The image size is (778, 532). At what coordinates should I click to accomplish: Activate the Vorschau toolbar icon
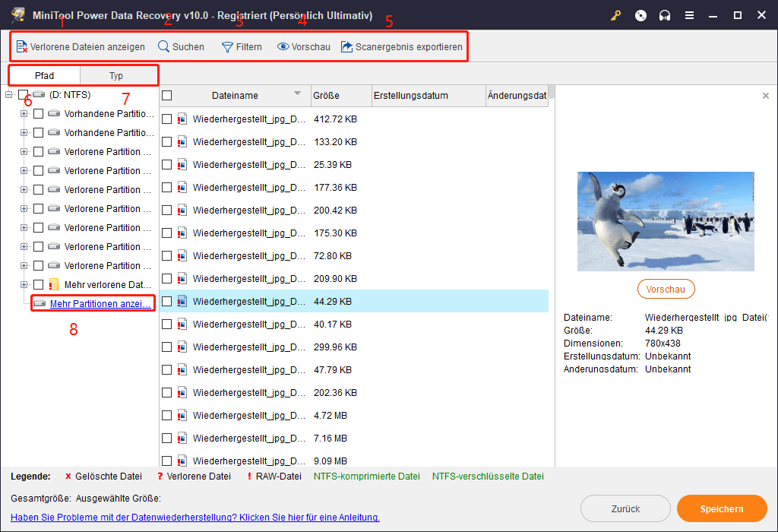coord(303,46)
